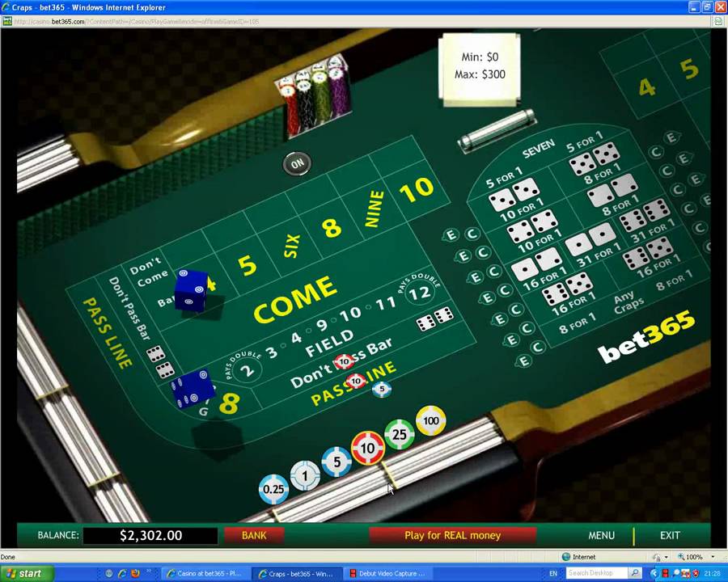The image size is (728, 582).
Task: Click the 10 chip on Don't Pass Bar
Action: coord(344,361)
